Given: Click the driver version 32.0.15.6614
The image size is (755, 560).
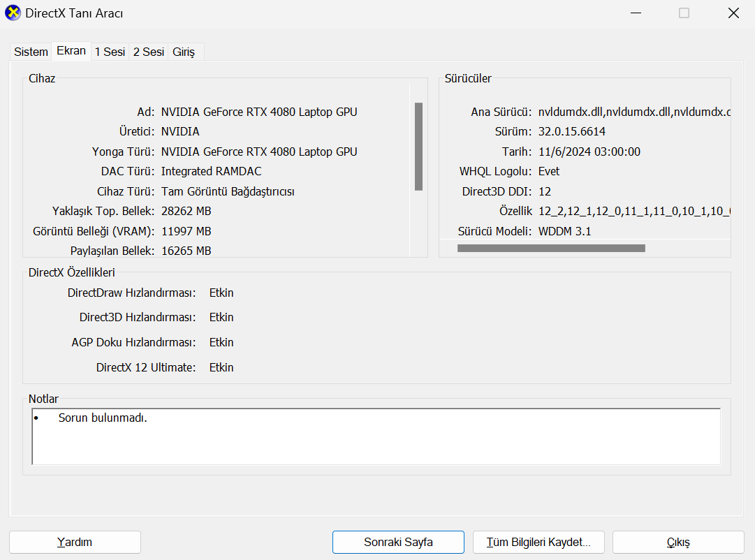Looking at the screenshot, I should click(572, 131).
